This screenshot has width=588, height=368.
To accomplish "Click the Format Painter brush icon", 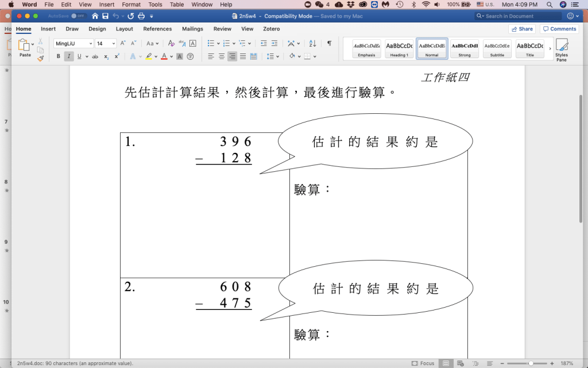I will [x=41, y=58].
